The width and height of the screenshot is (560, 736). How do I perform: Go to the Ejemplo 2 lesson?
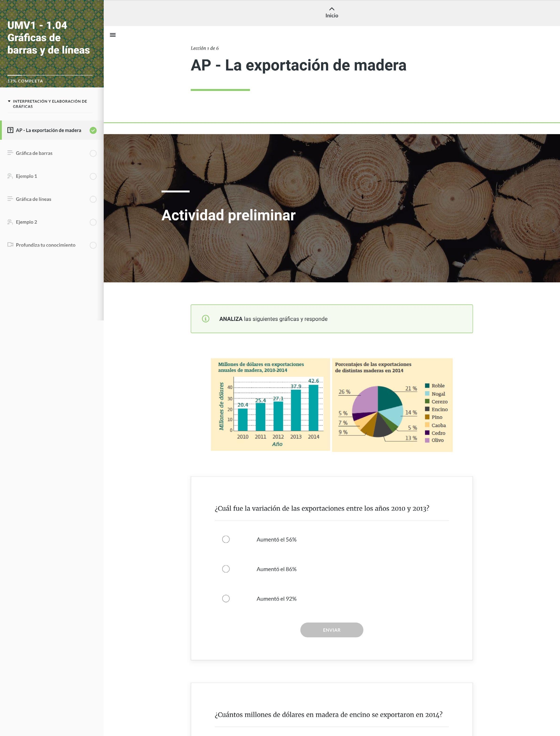[x=26, y=222]
